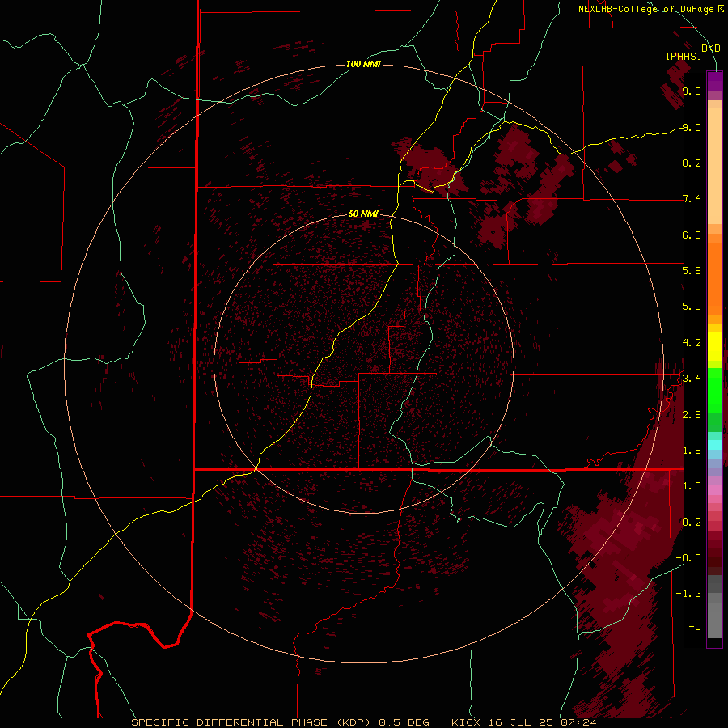Click the 9.0 value on the scale

click(692, 127)
